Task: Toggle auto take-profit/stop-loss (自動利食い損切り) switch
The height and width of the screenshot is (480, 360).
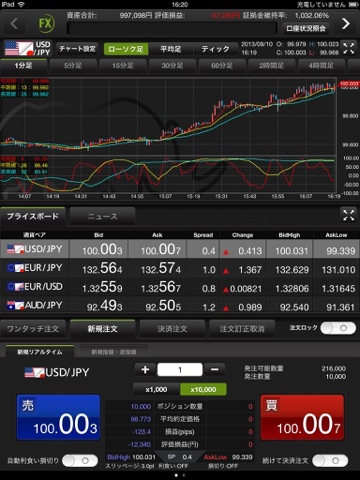Action: 80,461
